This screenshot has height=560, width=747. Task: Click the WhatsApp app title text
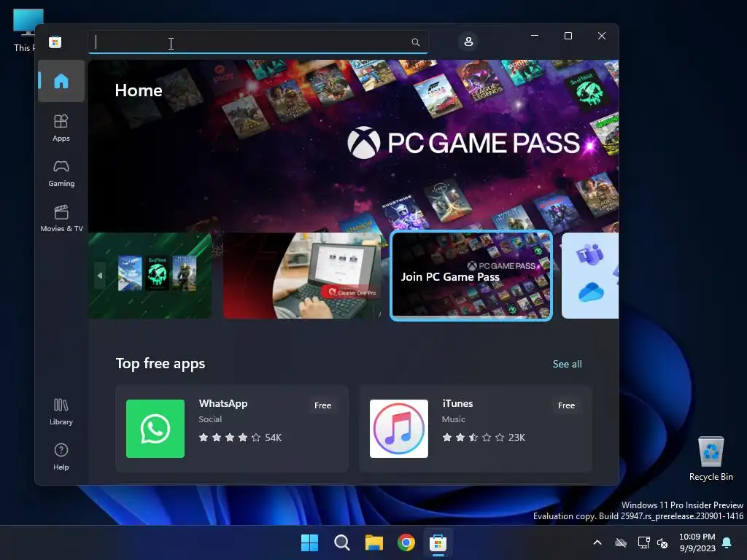click(x=223, y=403)
